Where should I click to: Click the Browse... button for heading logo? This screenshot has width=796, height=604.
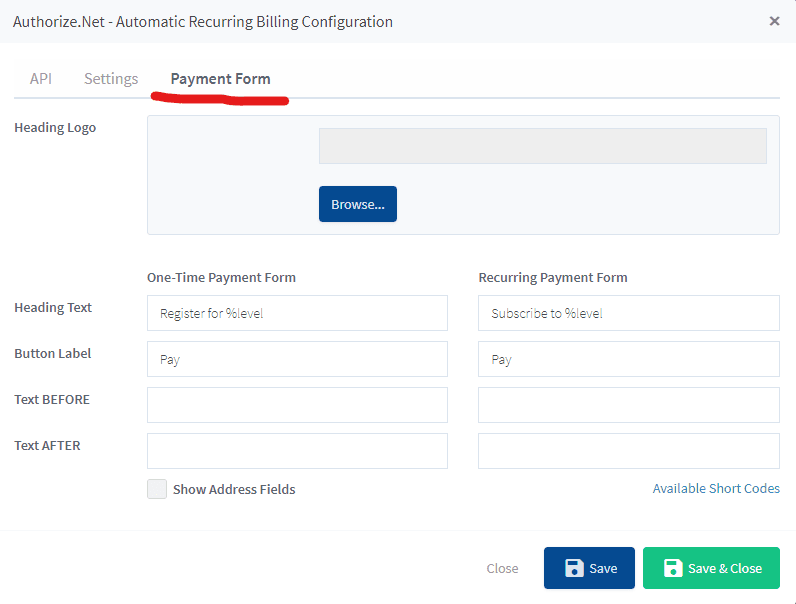tap(358, 204)
